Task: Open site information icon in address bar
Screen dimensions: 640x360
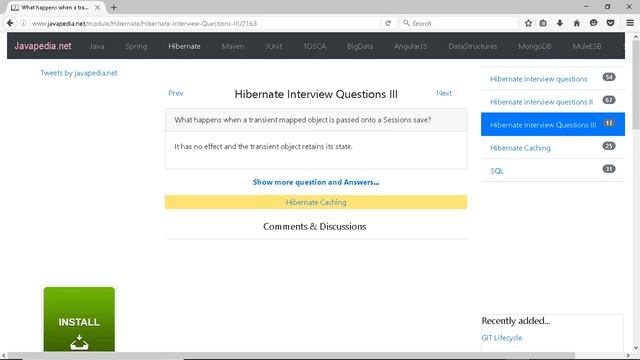Action: coord(23,23)
